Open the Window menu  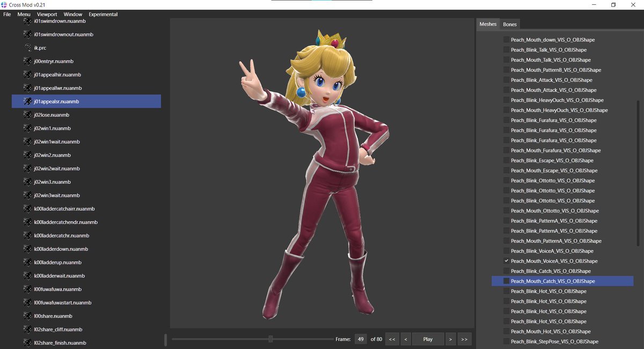(73, 14)
